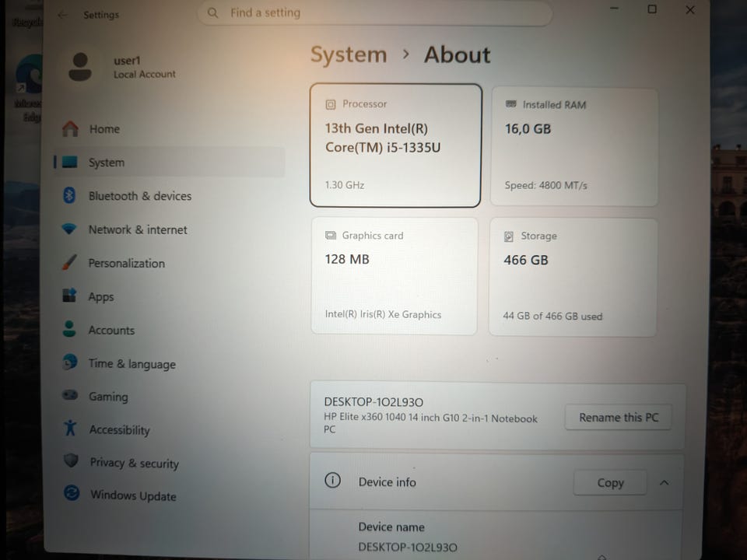Open the Storage info card
This screenshot has width=747, height=560.
(573, 277)
